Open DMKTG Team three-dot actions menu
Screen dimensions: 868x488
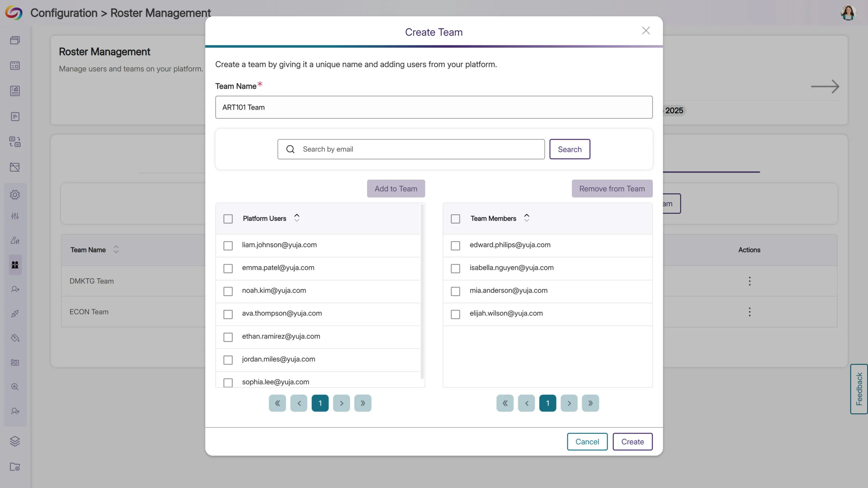(749, 281)
